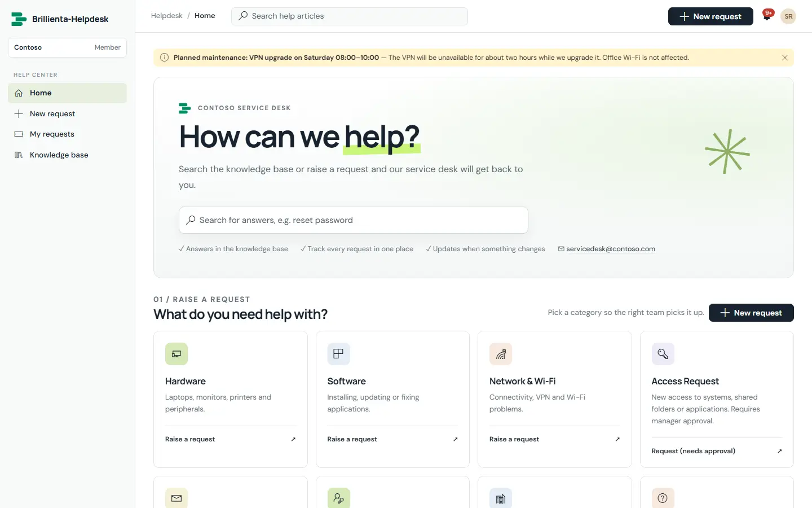The width and height of the screenshot is (812, 508).
Task: Click Raise a request on Software card
Action: [352, 439]
